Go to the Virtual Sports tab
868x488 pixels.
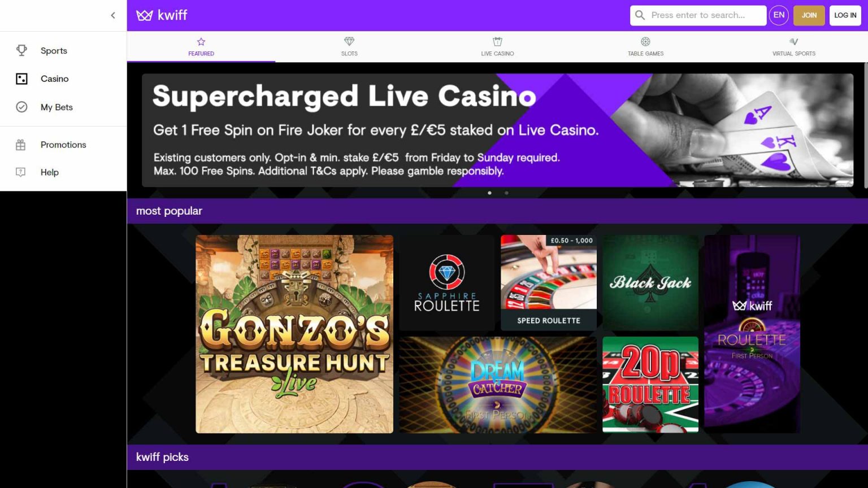click(x=793, y=46)
